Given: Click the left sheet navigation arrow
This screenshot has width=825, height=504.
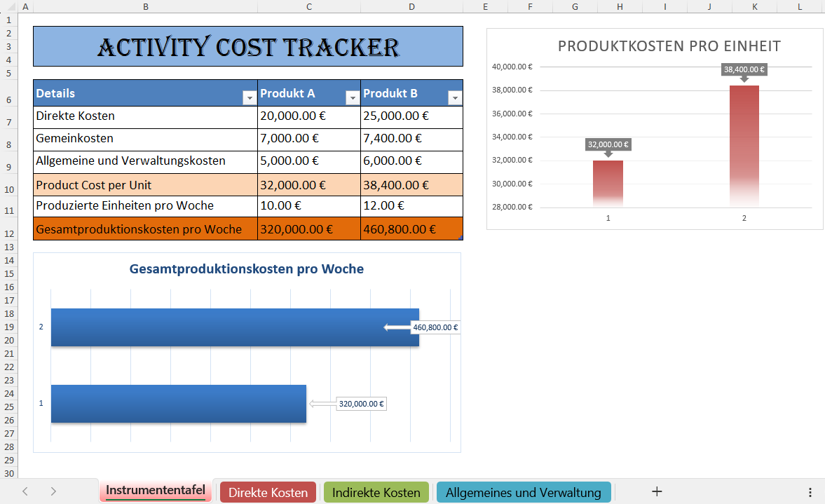Looking at the screenshot, I should 26,492.
